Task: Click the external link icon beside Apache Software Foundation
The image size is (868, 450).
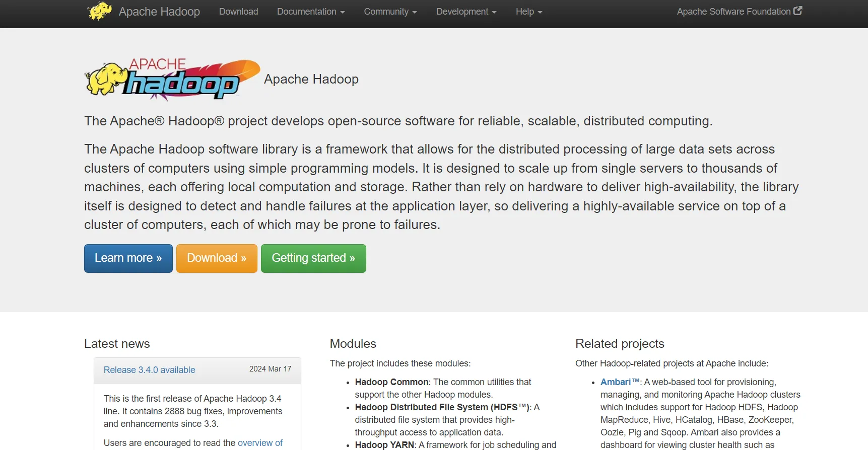Action: pyautogui.click(x=797, y=11)
